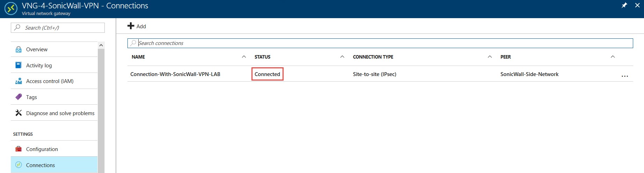Click the plus icon next to Add
The image size is (644, 173).
coord(131,26)
